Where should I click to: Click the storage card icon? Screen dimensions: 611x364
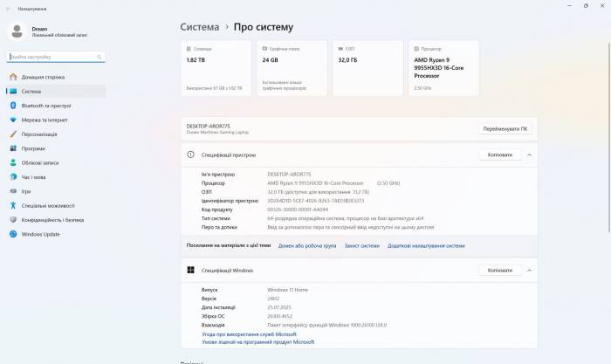(x=189, y=49)
